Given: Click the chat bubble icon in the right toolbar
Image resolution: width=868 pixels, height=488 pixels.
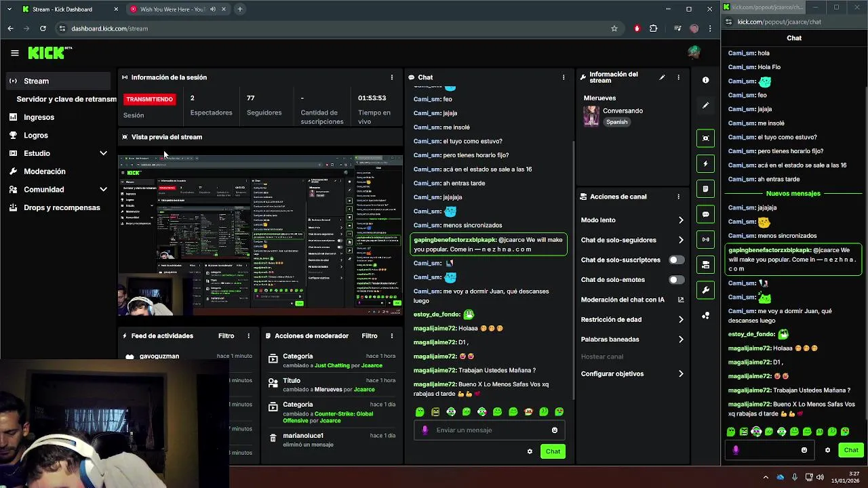Looking at the screenshot, I should [x=705, y=214].
